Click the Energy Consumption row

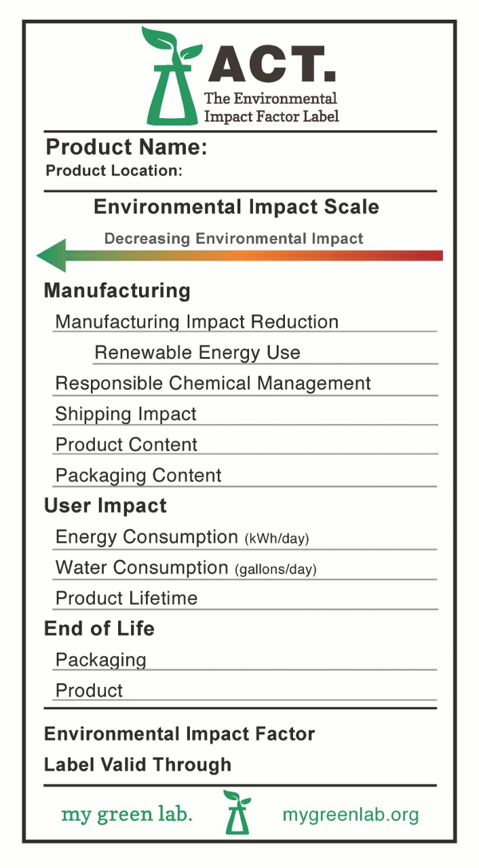(182, 537)
